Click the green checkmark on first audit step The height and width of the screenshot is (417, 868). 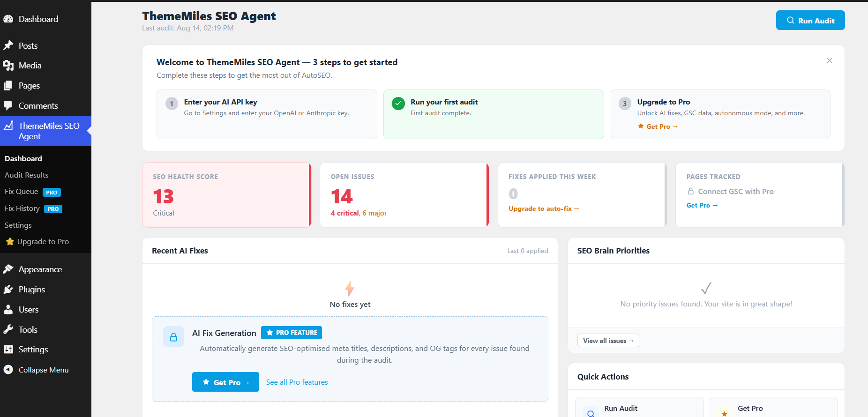(398, 104)
